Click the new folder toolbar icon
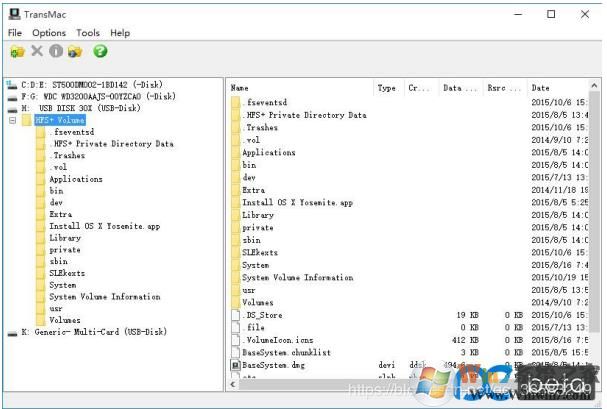 click(x=16, y=51)
